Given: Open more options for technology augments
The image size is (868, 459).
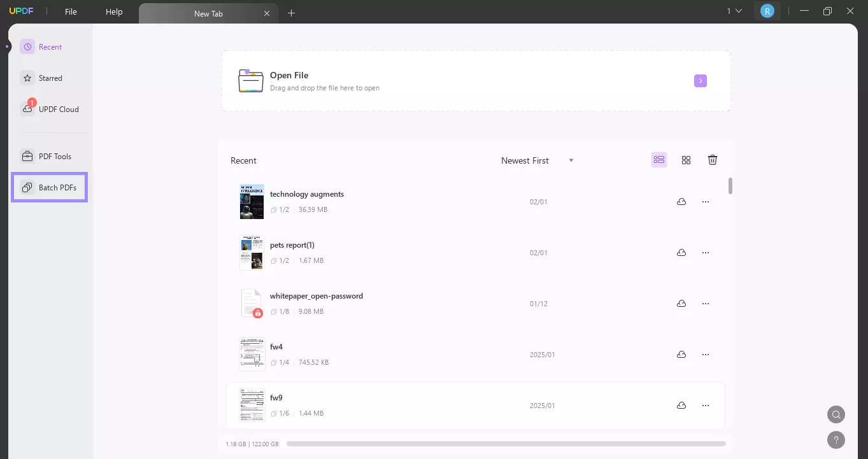Looking at the screenshot, I should (x=706, y=202).
